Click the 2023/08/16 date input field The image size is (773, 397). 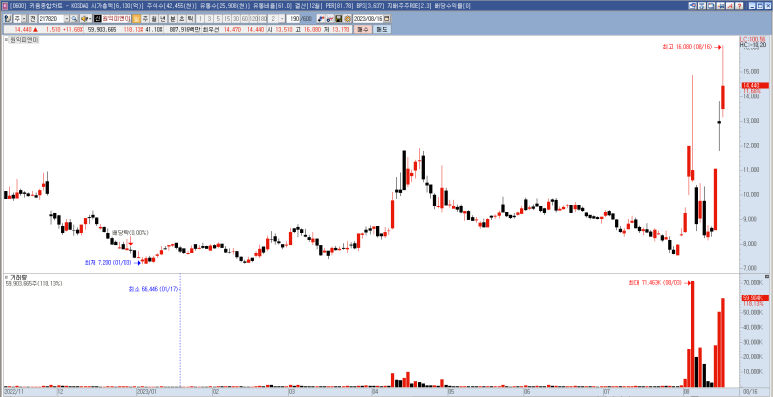368,18
